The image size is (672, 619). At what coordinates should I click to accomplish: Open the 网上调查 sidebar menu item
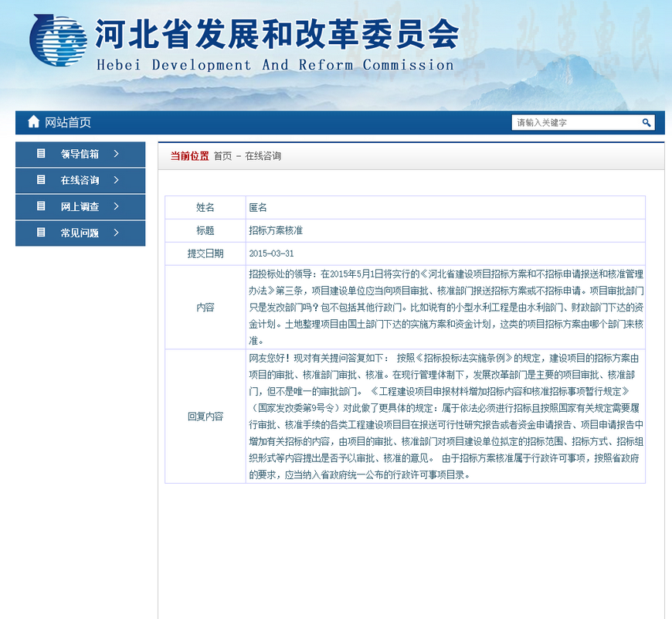tap(80, 206)
